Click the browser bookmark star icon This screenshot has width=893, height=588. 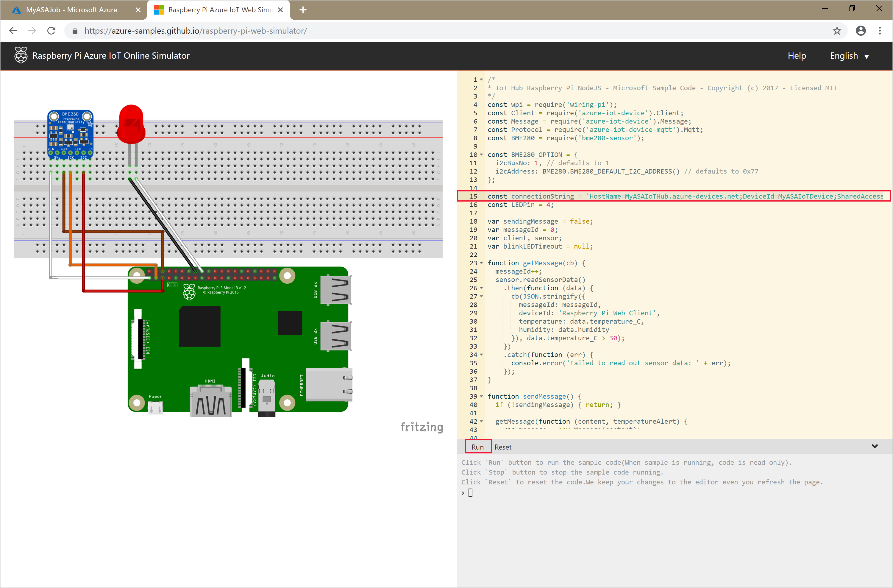coord(836,31)
